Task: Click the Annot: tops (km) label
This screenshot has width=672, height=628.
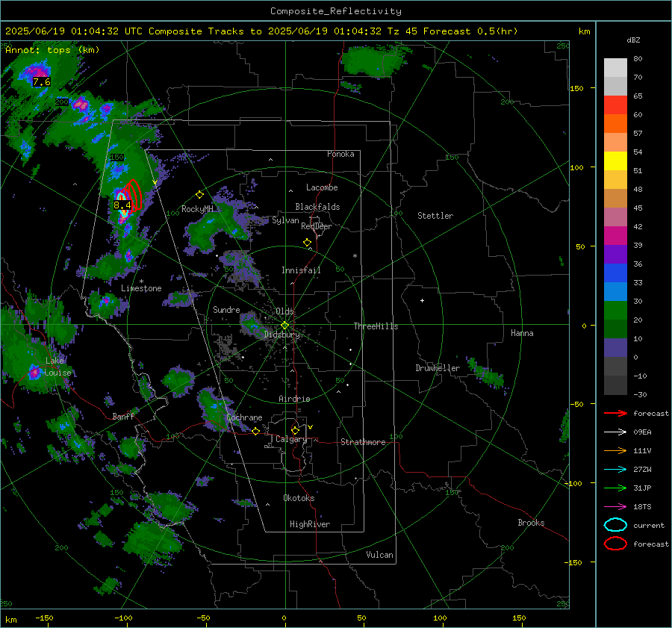Action: coord(52,50)
